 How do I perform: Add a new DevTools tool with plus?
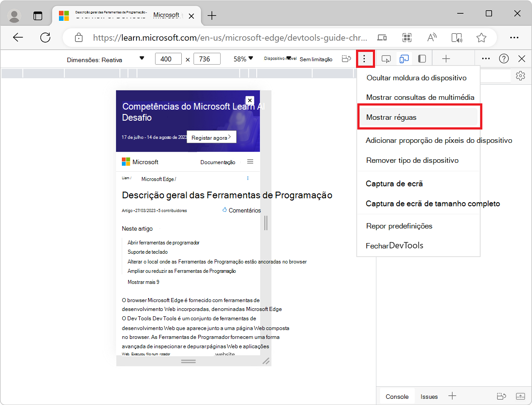(446, 58)
